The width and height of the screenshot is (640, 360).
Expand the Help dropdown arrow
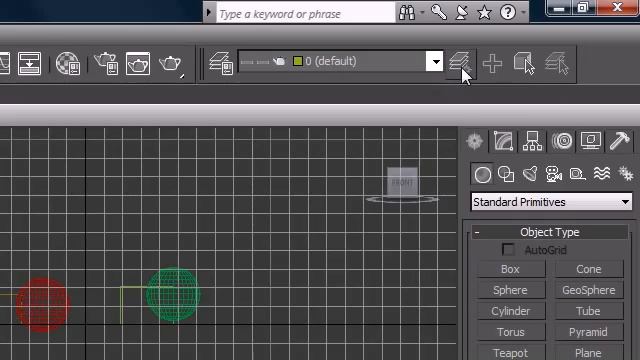pyautogui.click(x=523, y=13)
